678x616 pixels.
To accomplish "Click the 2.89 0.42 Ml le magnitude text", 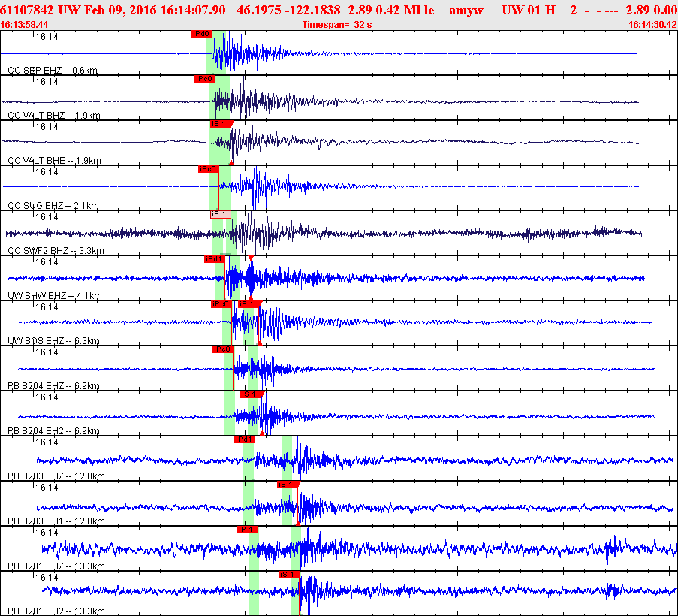I will [x=391, y=10].
